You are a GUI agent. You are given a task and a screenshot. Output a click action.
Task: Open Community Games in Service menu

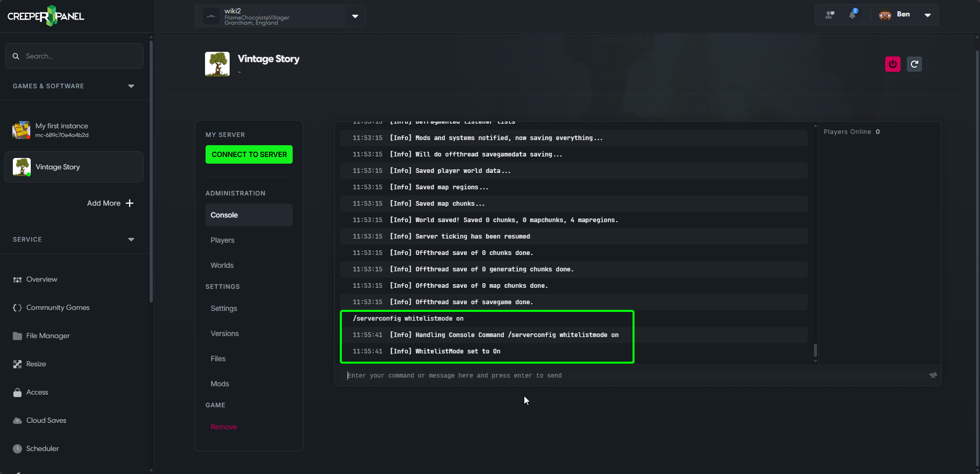click(58, 308)
